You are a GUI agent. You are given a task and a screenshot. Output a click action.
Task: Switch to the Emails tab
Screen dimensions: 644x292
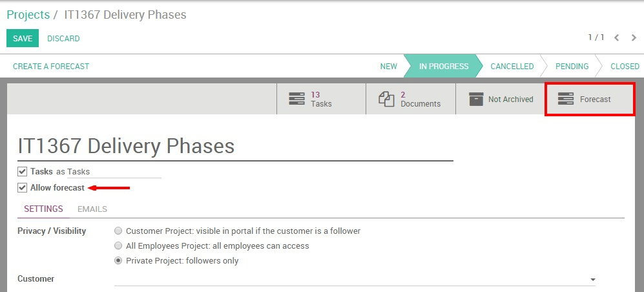(92, 209)
